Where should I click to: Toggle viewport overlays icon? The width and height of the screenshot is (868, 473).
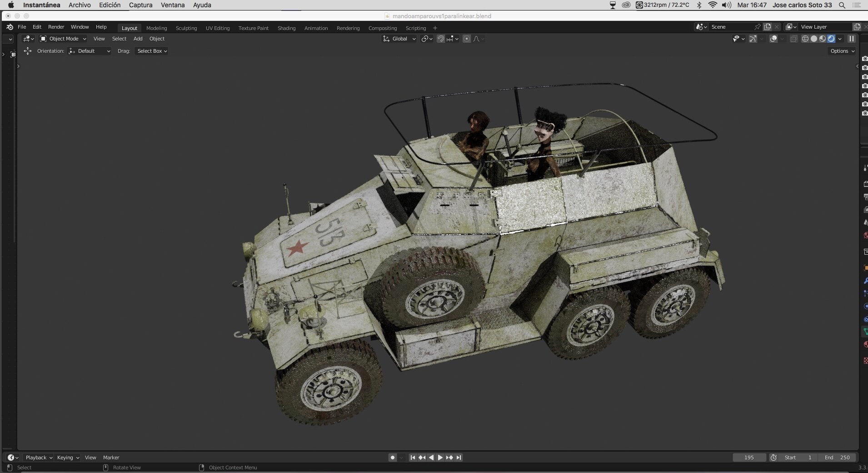[773, 39]
